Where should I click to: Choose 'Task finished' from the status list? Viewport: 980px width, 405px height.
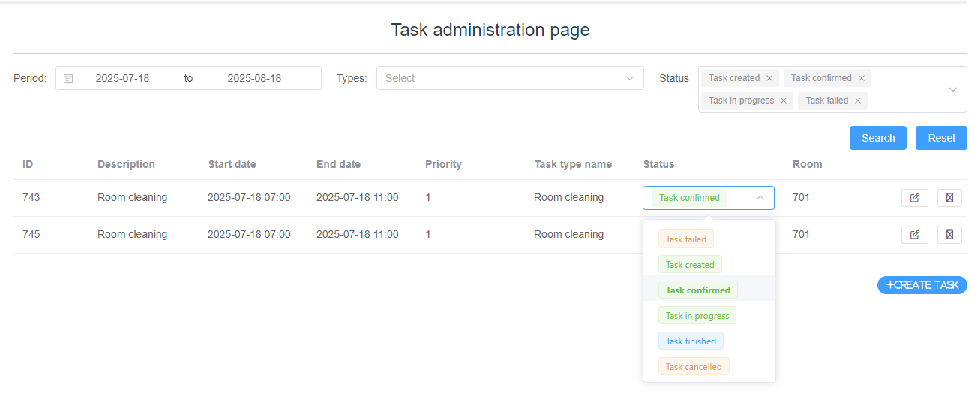pos(691,341)
